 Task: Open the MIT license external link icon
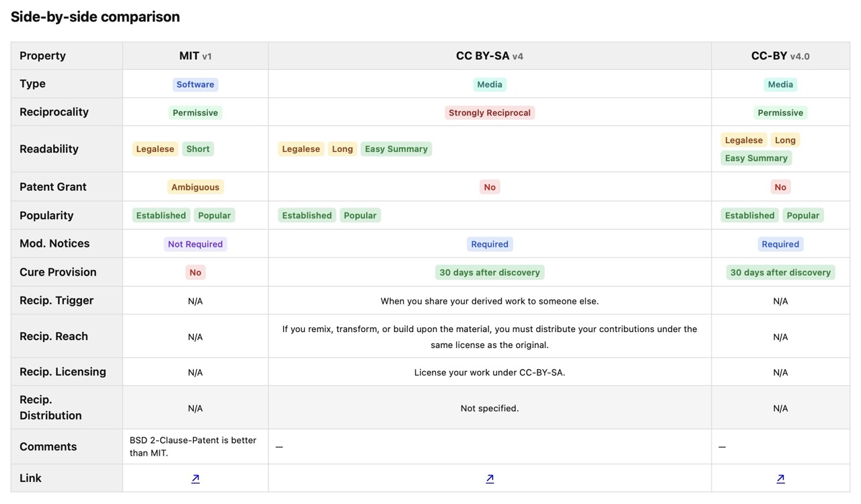click(195, 478)
